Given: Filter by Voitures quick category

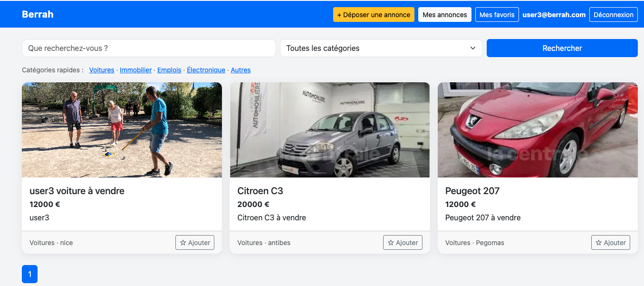Looking at the screenshot, I should point(102,70).
